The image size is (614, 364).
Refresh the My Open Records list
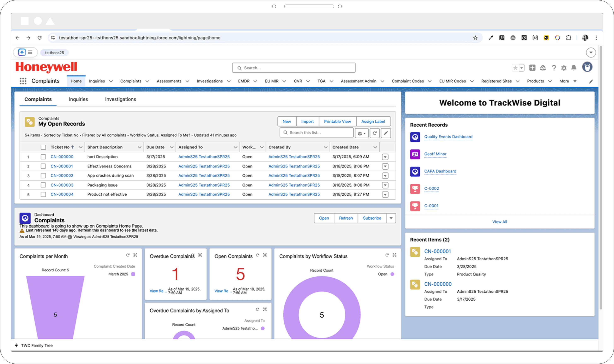[375, 133]
